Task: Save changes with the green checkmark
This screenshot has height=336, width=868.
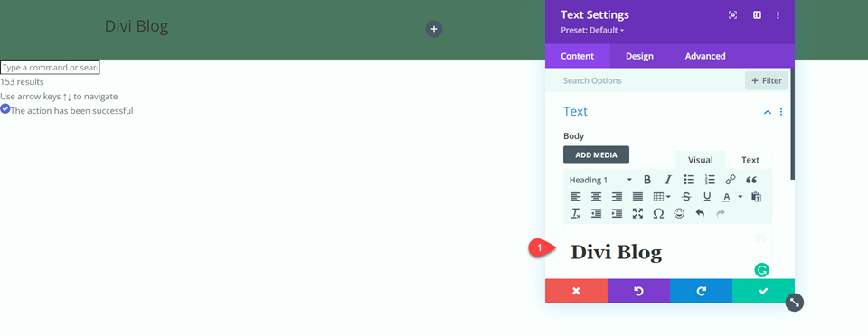Action: [x=763, y=291]
